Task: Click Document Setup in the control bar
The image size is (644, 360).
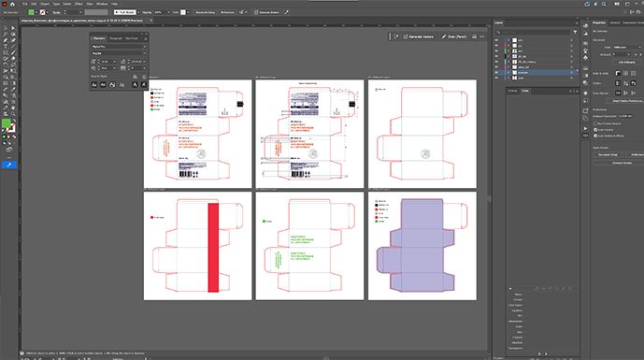Action: click(205, 12)
